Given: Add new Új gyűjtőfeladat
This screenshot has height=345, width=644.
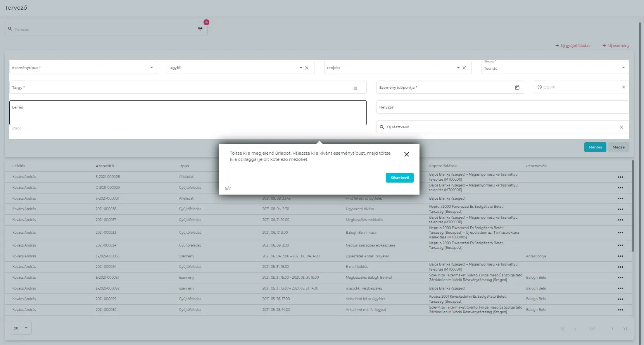Looking at the screenshot, I should coord(573,46).
